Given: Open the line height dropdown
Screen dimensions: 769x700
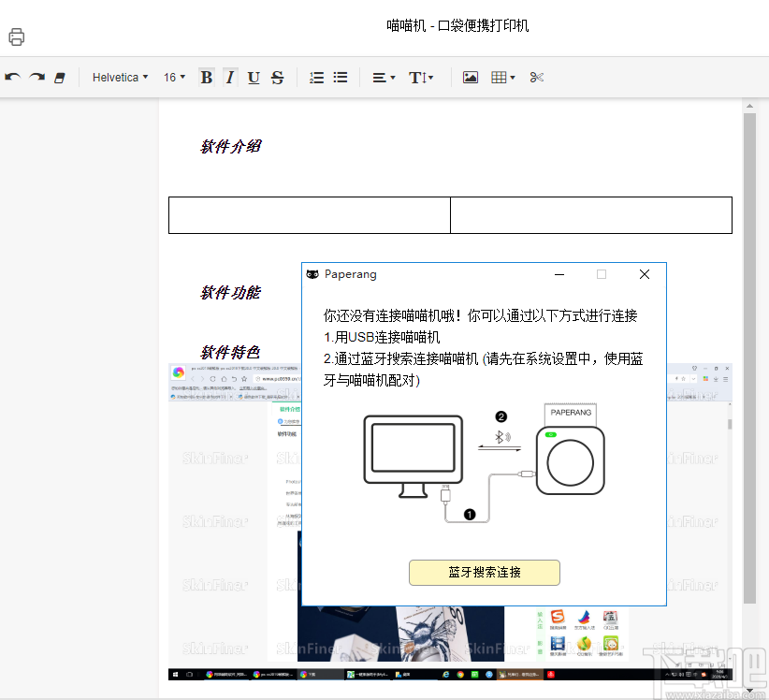Looking at the screenshot, I should click(421, 77).
